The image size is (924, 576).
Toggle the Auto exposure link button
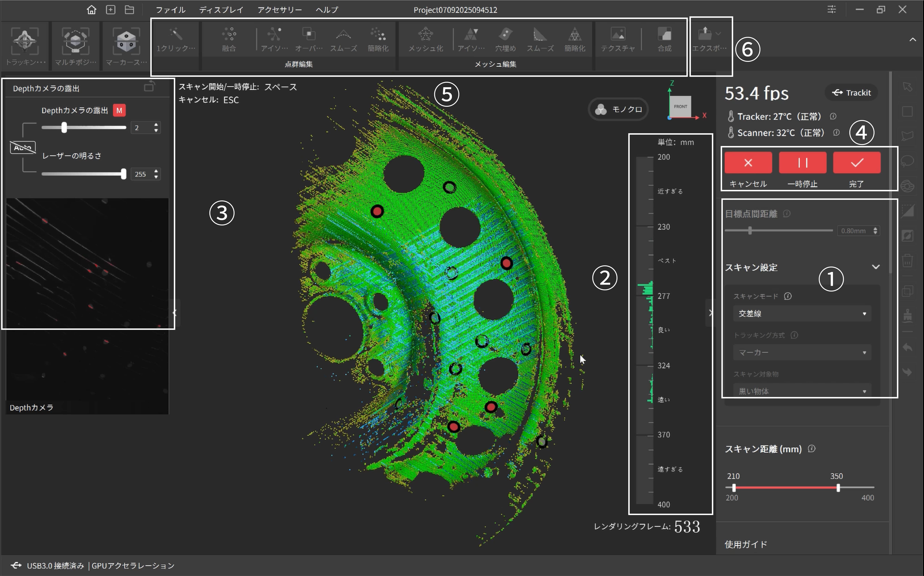click(x=23, y=147)
